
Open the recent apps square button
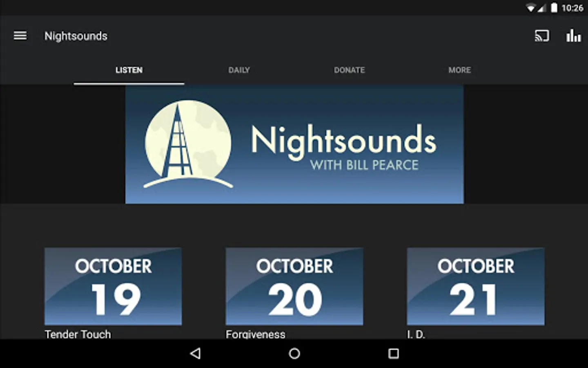tap(393, 353)
